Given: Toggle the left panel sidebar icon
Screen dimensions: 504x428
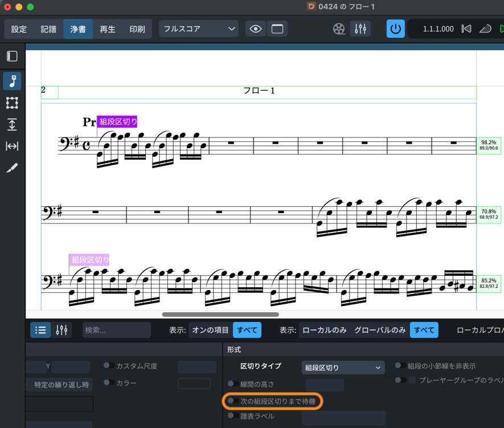Looking at the screenshot, I should [12, 56].
